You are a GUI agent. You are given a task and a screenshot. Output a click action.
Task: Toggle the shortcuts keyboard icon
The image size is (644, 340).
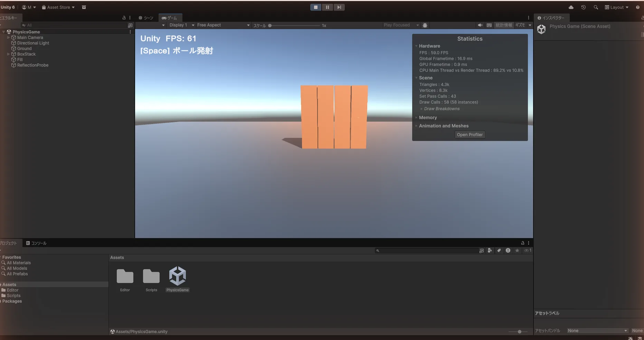click(x=489, y=25)
